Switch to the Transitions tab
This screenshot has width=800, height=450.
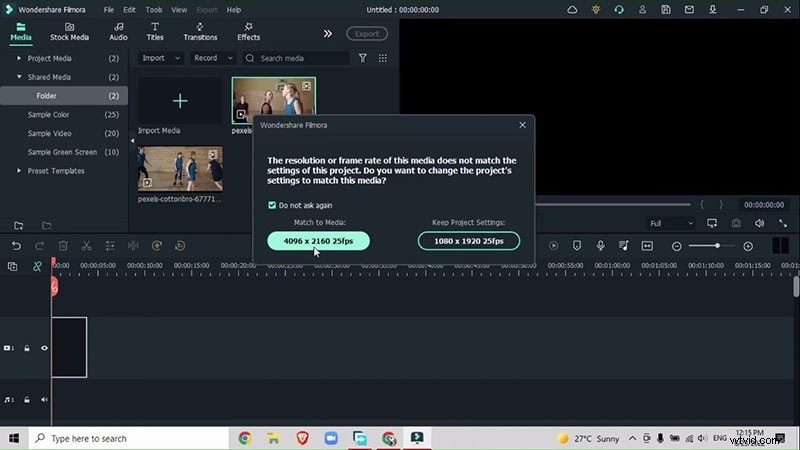pyautogui.click(x=200, y=32)
